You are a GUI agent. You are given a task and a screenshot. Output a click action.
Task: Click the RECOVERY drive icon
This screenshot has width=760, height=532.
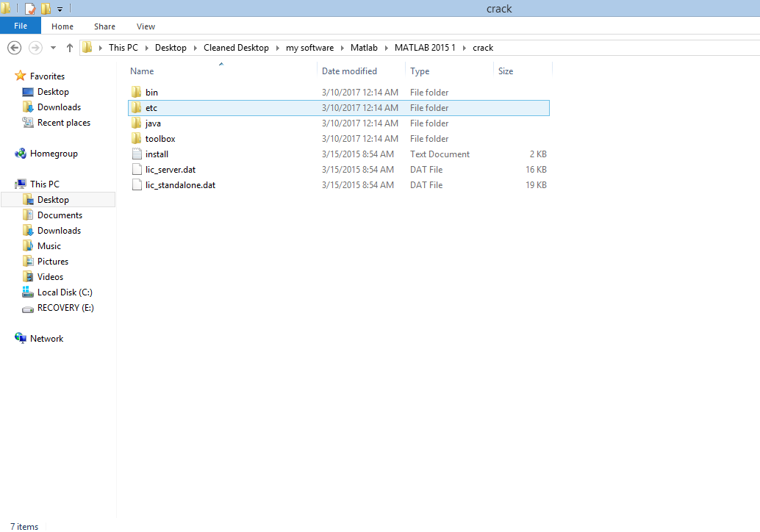28,309
